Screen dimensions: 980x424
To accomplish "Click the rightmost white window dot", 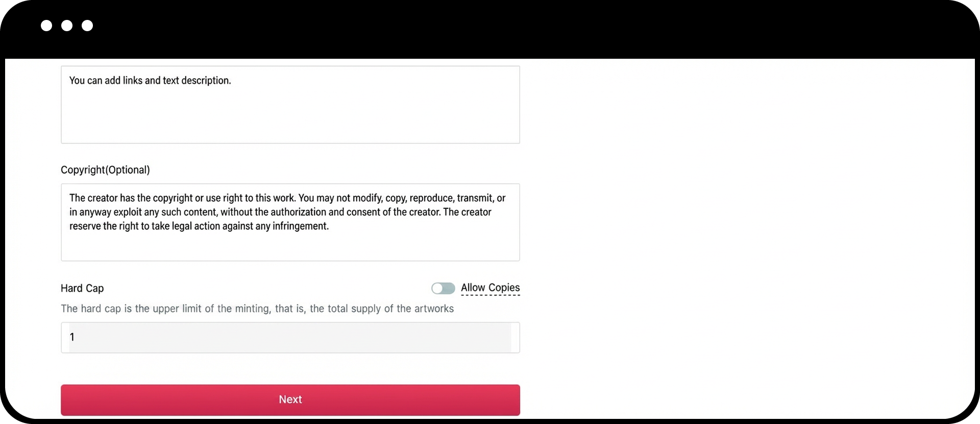I will [x=87, y=26].
